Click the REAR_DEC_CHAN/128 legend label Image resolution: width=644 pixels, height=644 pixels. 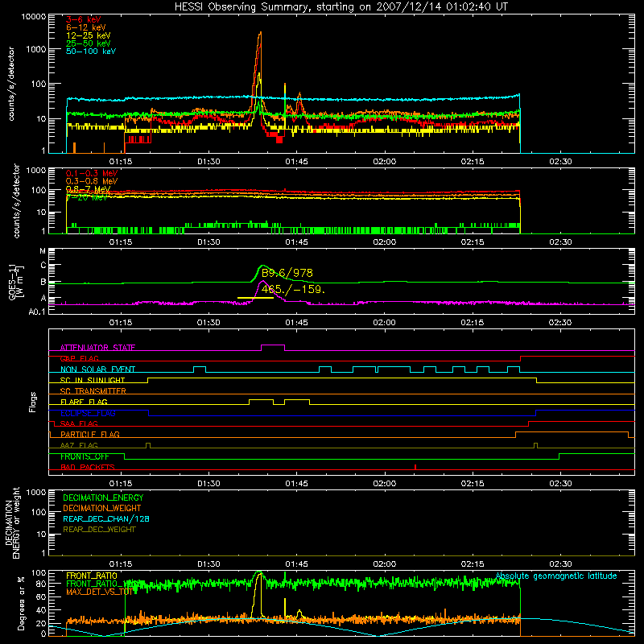[x=106, y=518]
